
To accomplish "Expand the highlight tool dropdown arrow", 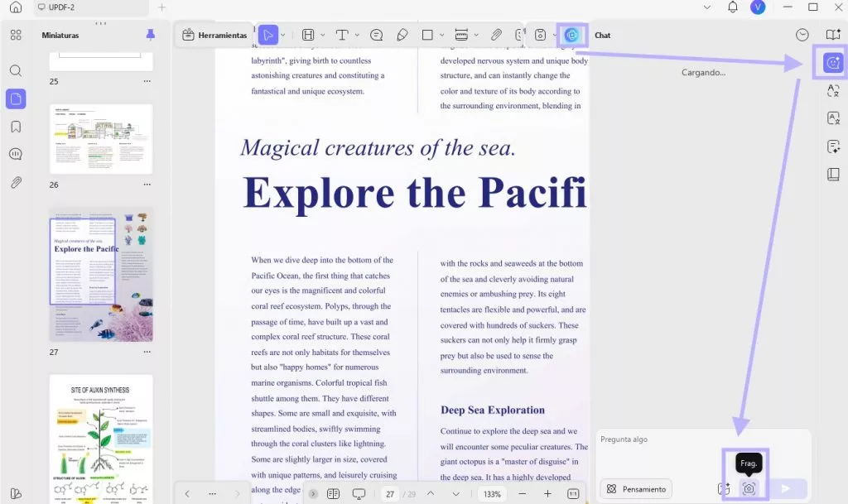I will [x=323, y=35].
